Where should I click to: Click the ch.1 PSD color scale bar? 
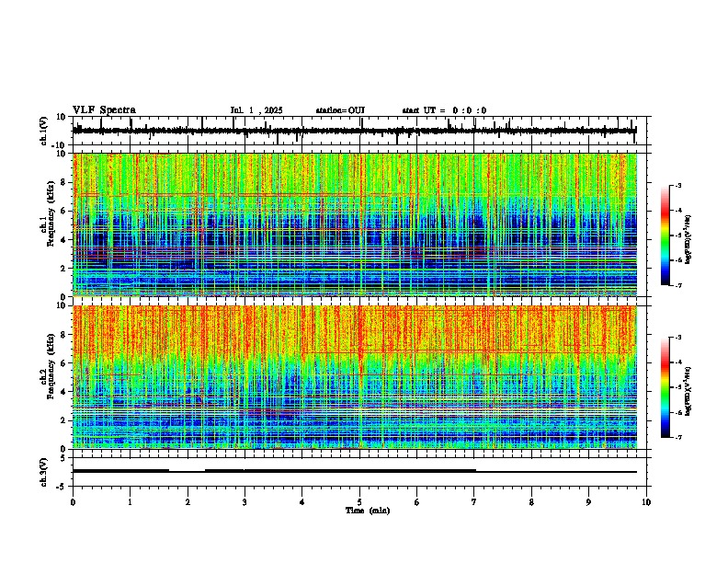665,236
